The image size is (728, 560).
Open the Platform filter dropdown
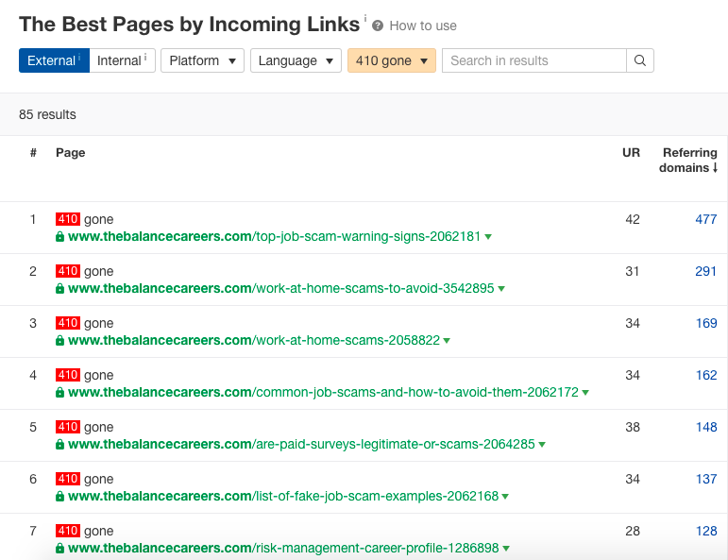pos(202,60)
